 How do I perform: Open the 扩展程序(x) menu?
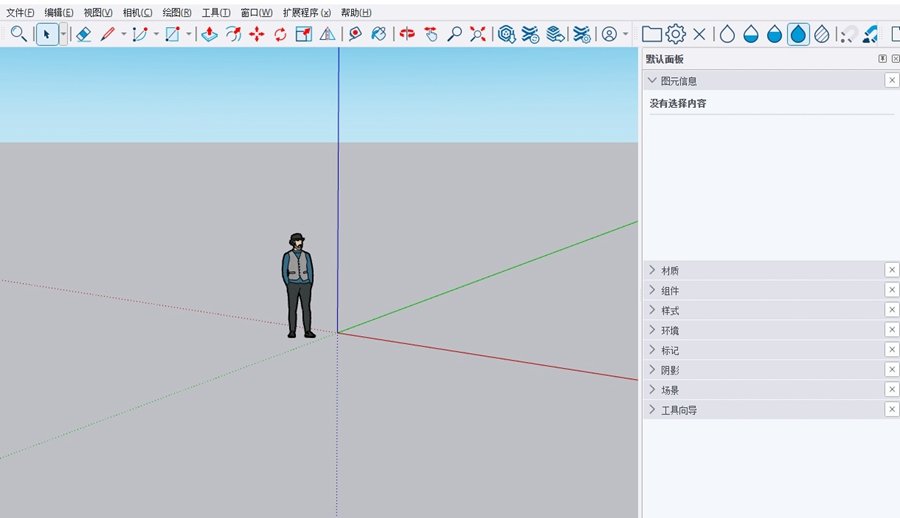point(307,12)
